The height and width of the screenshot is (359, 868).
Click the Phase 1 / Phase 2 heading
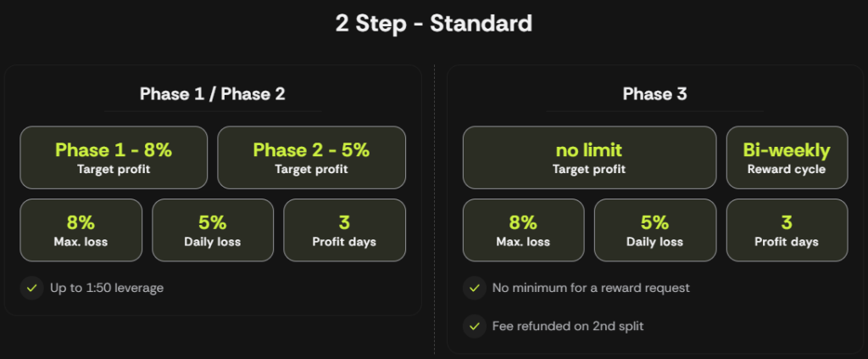(213, 93)
